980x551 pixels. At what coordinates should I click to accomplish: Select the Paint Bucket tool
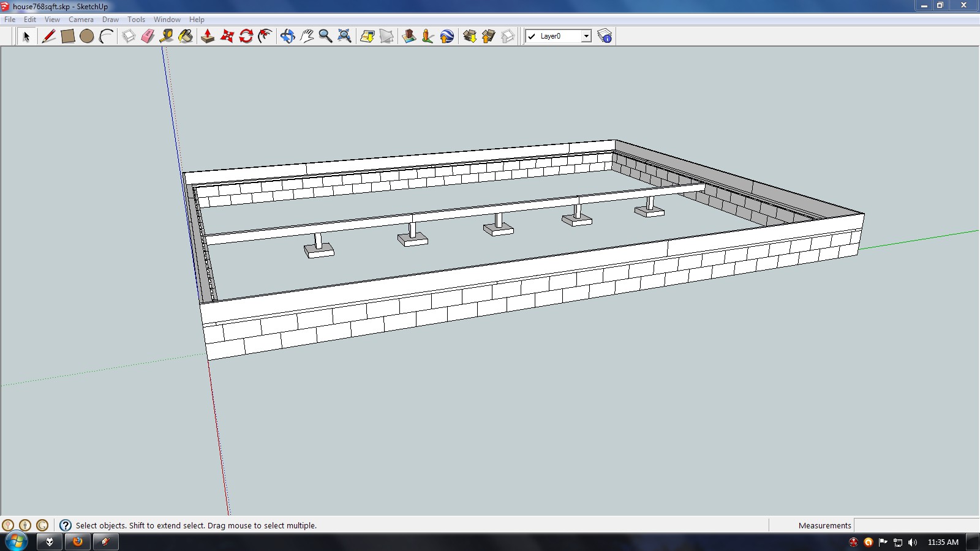click(186, 36)
